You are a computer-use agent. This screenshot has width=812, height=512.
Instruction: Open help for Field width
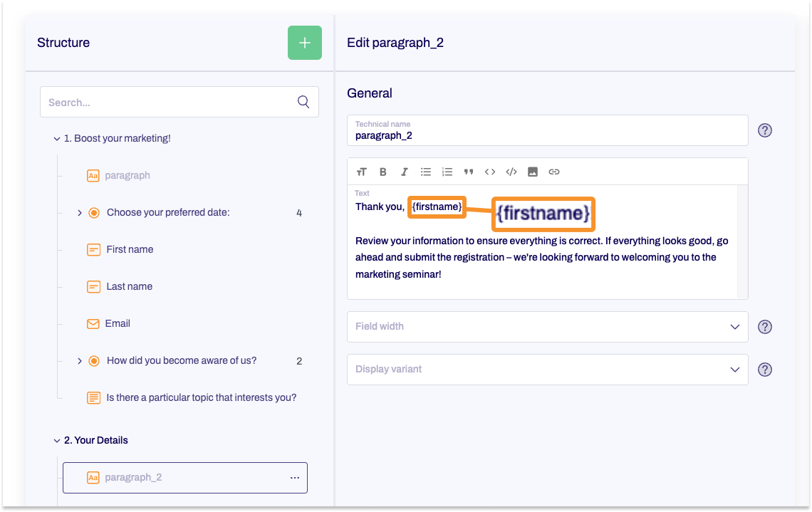pos(765,327)
